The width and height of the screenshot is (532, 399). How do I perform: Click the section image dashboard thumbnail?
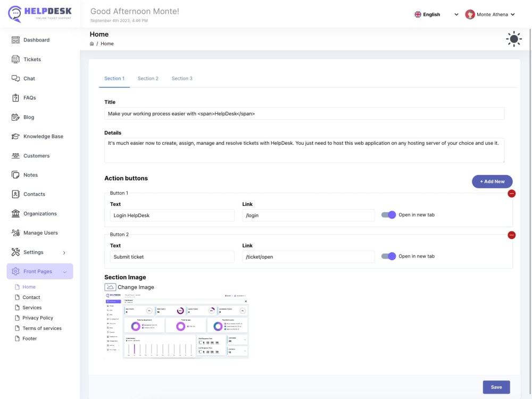[x=177, y=326]
